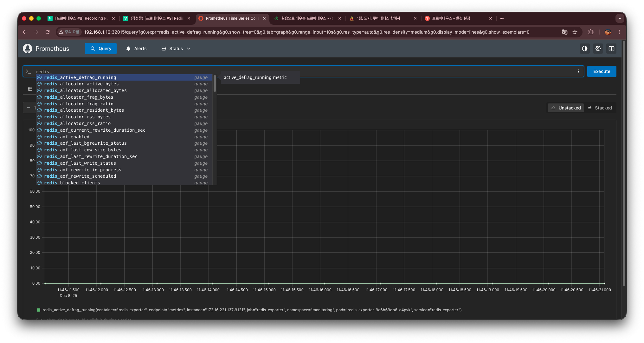Click the Query navigation button
Screen dimensions: 644x343
[x=101, y=49]
